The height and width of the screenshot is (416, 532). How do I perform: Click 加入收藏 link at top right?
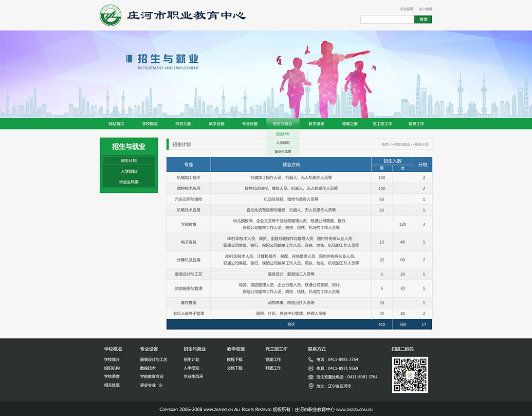tap(426, 9)
